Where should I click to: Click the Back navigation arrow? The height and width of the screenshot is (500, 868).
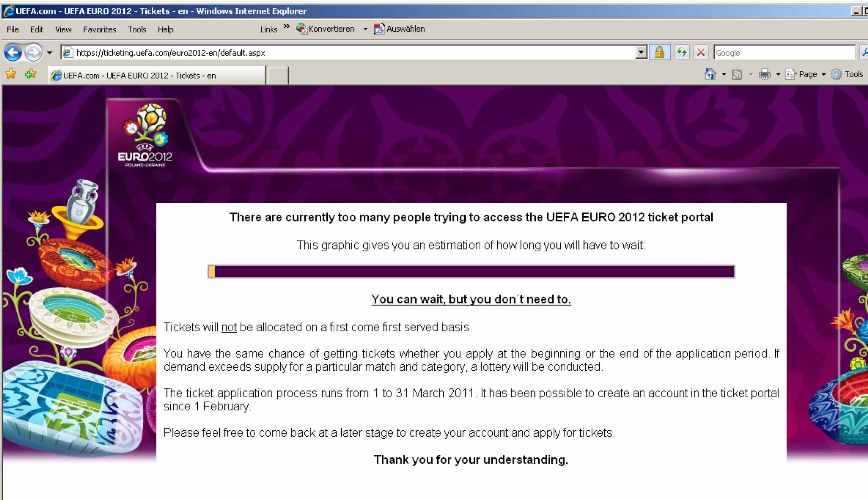(x=13, y=53)
